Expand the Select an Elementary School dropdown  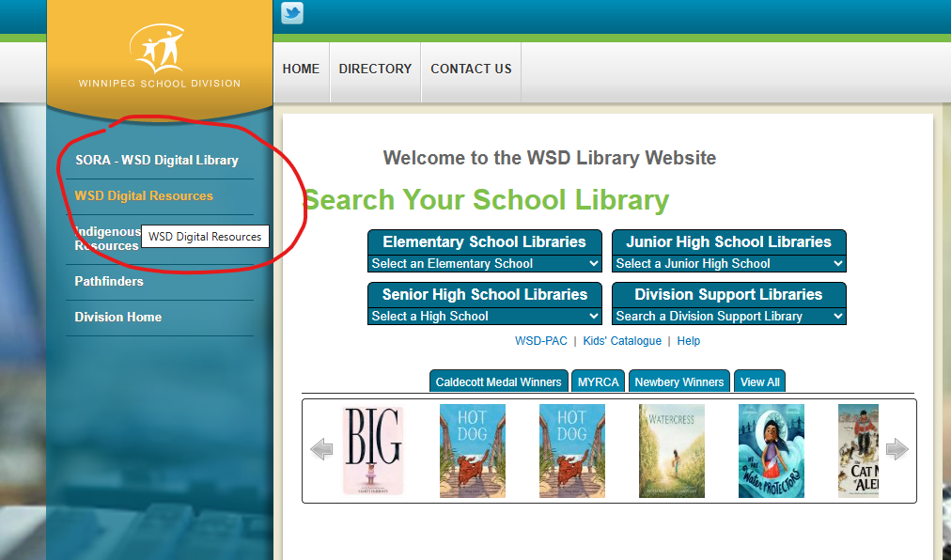click(484, 264)
